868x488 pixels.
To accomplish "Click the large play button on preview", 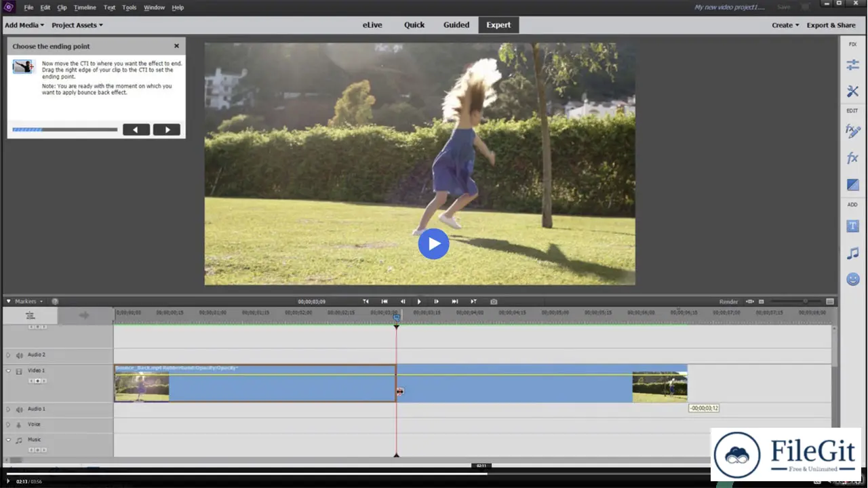I will pyautogui.click(x=433, y=243).
